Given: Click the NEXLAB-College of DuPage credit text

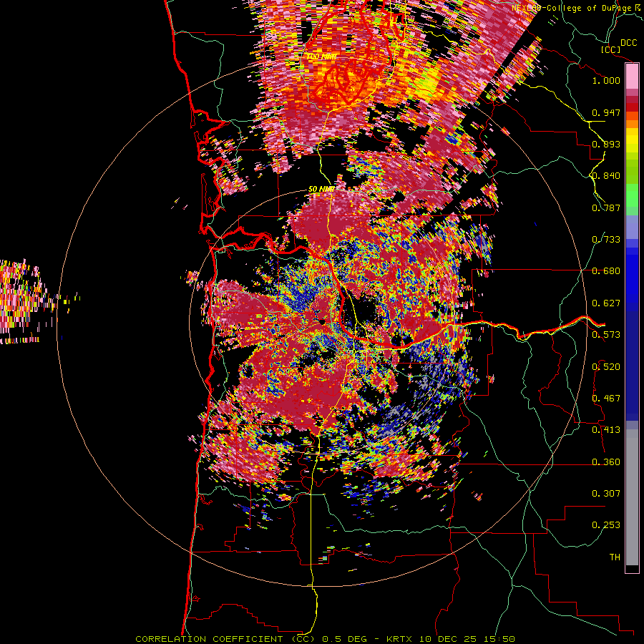Looking at the screenshot, I should (x=572, y=8).
